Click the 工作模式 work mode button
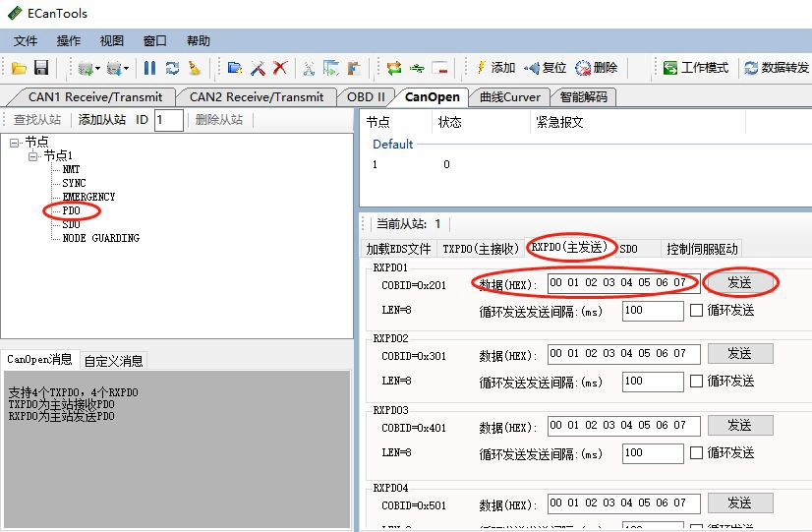Viewport: 812px width, 532px height. (x=695, y=68)
